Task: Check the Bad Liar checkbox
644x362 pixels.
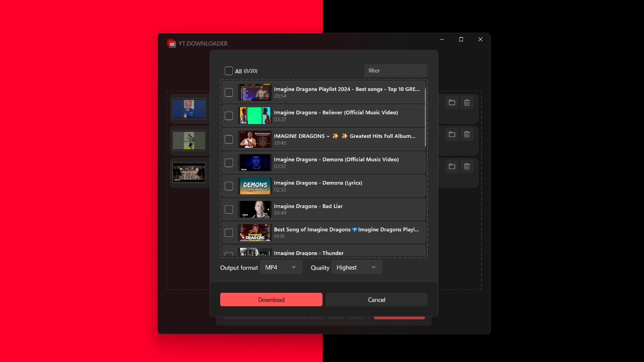Action: (228, 210)
